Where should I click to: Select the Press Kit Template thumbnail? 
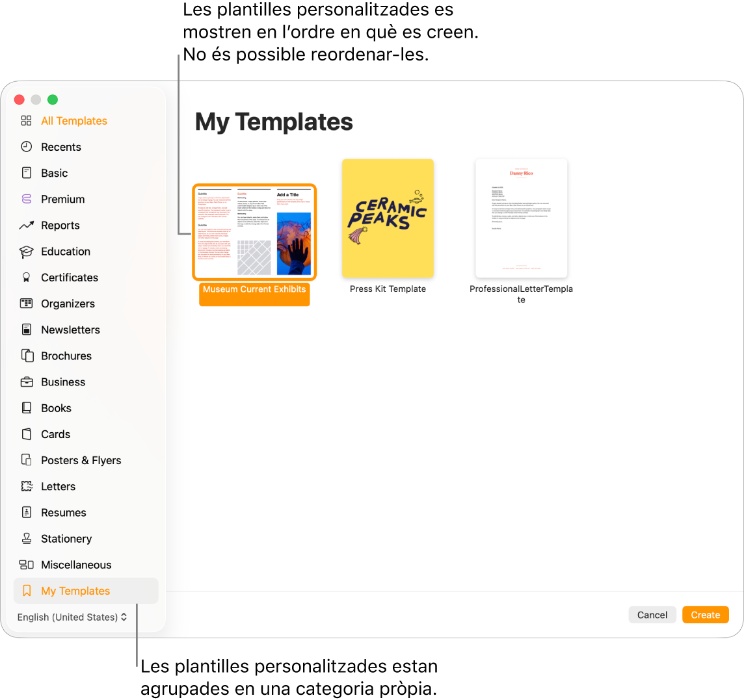click(388, 218)
